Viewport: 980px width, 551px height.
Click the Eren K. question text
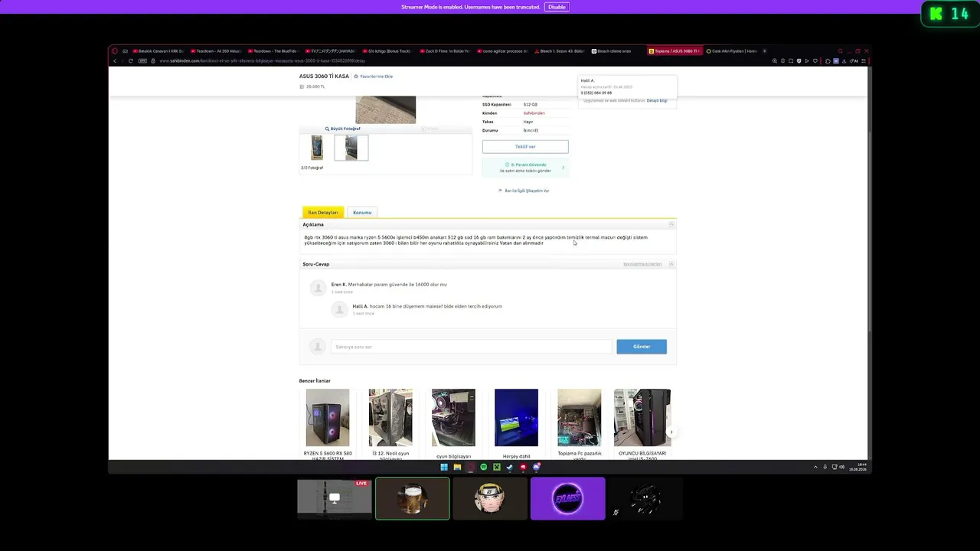pos(397,285)
